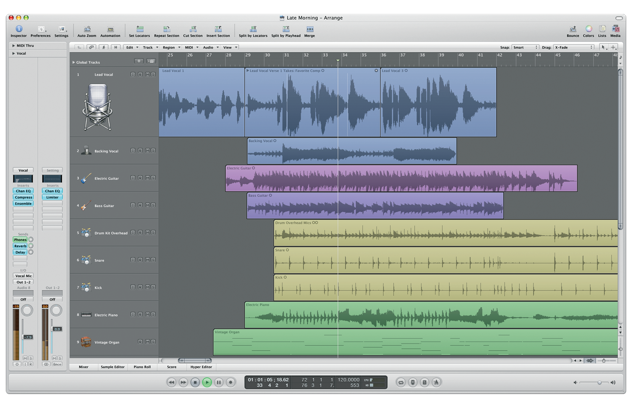Open the Preferences toolbar icon
This screenshot has width=632, height=400.
pyautogui.click(x=41, y=29)
